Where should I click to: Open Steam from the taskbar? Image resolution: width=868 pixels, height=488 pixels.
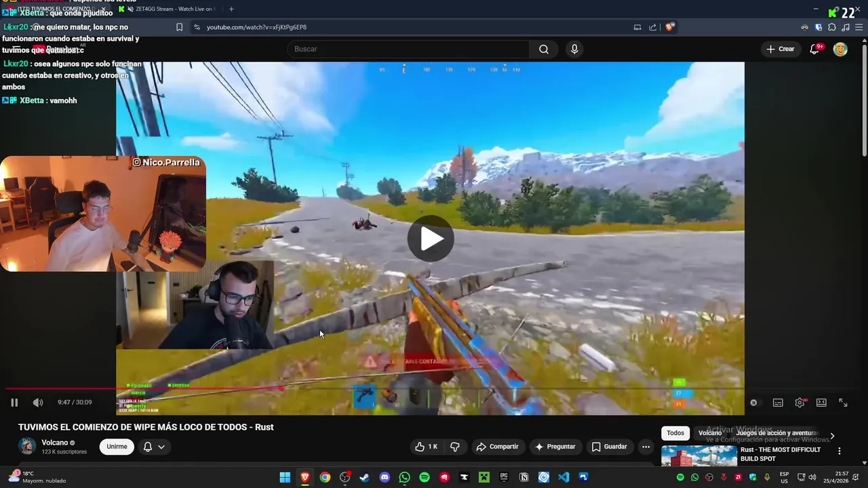click(364, 477)
